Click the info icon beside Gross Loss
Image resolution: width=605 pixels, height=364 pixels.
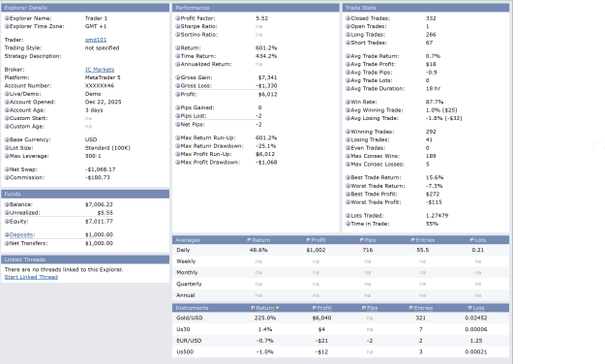tap(178, 86)
